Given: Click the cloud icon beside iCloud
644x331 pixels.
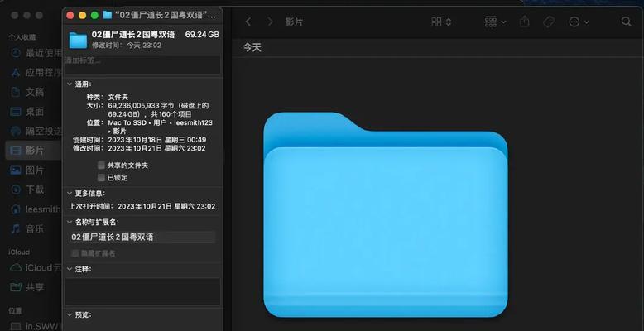Looking at the screenshot, I should tap(16, 268).
